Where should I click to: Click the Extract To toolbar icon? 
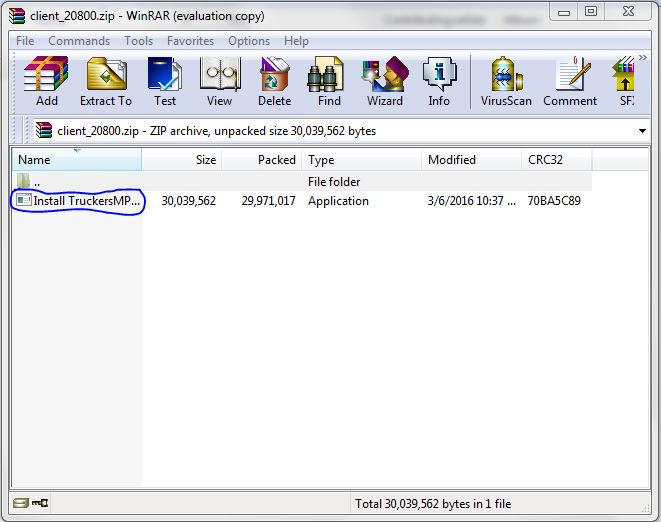pos(106,81)
